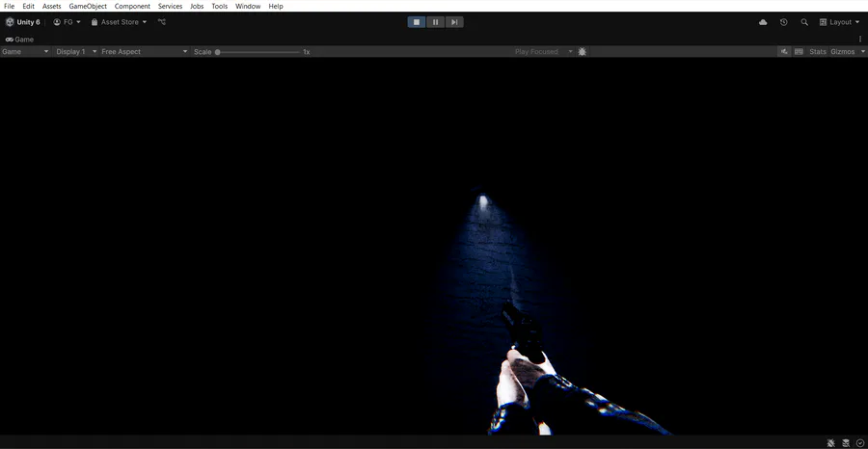Open the Window menu
This screenshot has width=868, height=449.
[x=248, y=6]
